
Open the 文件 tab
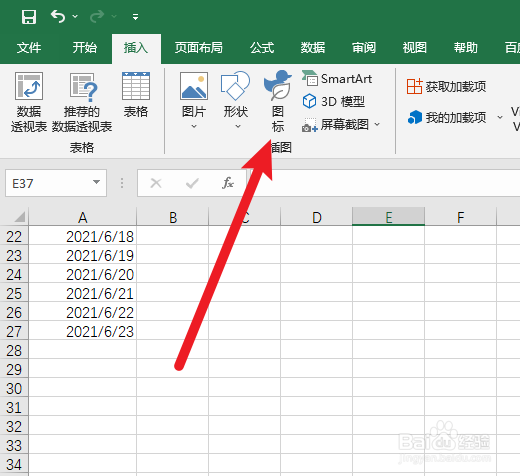tap(29, 48)
